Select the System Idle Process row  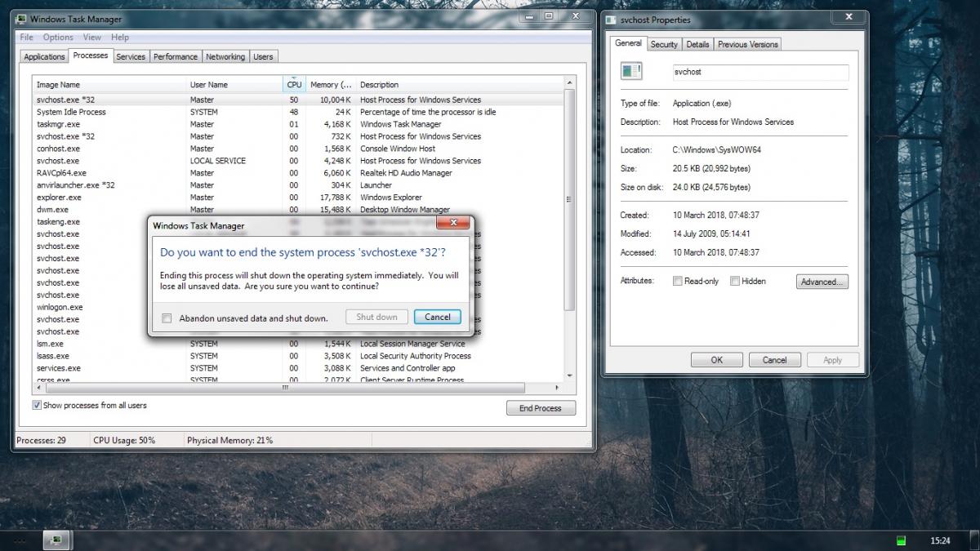tap(298, 112)
